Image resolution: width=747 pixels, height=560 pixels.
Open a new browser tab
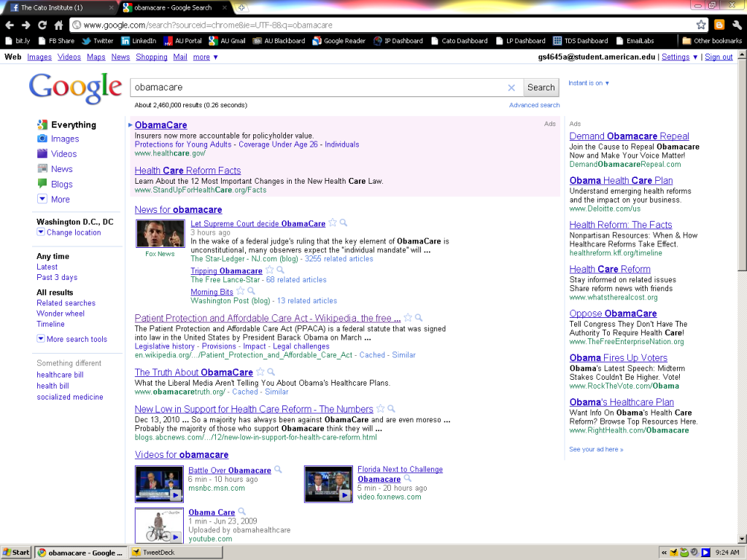point(241,7)
